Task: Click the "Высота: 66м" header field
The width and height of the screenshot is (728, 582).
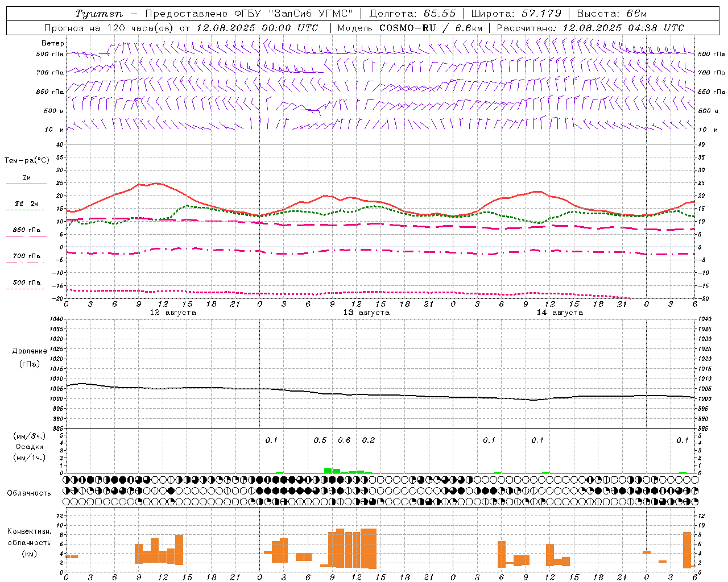Action: [612, 14]
